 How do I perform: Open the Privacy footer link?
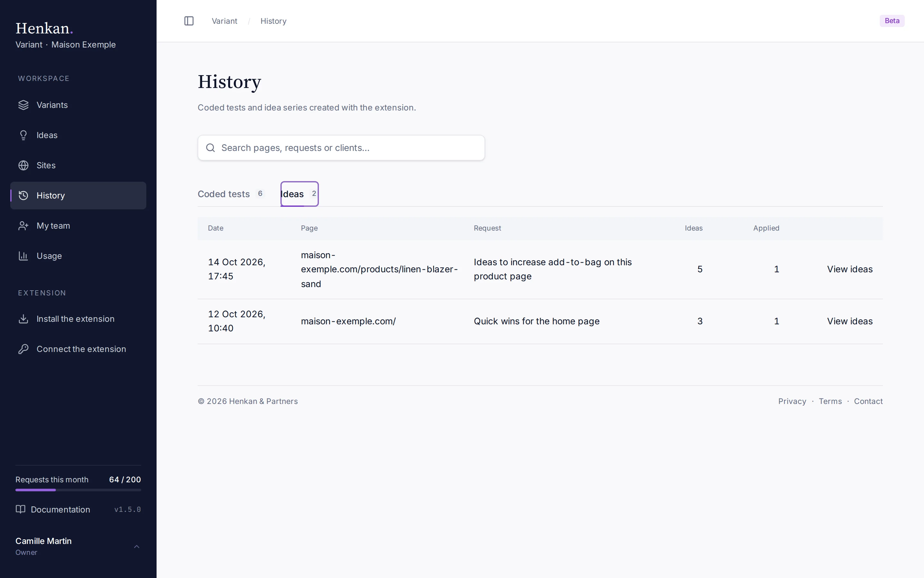[792, 401]
